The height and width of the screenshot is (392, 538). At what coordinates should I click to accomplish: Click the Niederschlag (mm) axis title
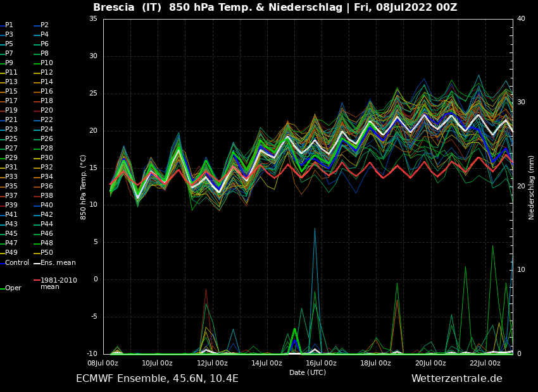pyautogui.click(x=532, y=187)
